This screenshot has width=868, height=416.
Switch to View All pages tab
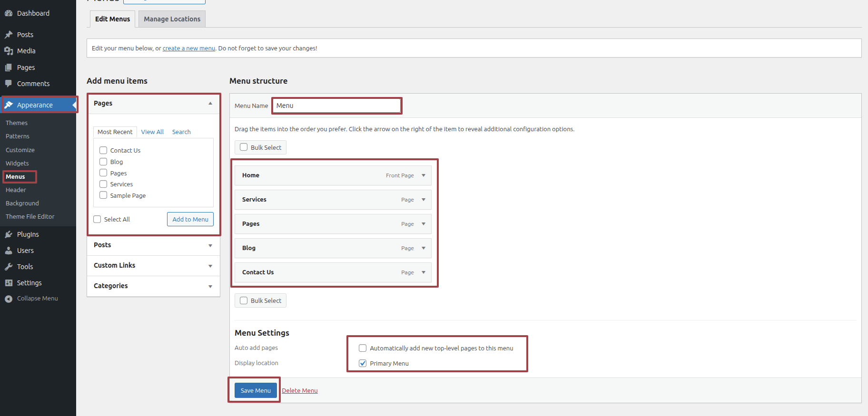click(x=152, y=132)
